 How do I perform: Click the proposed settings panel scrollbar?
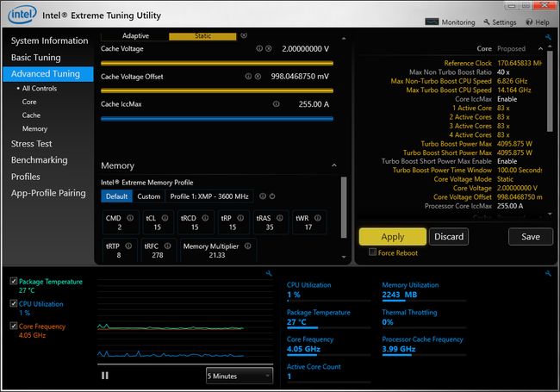[550, 91]
